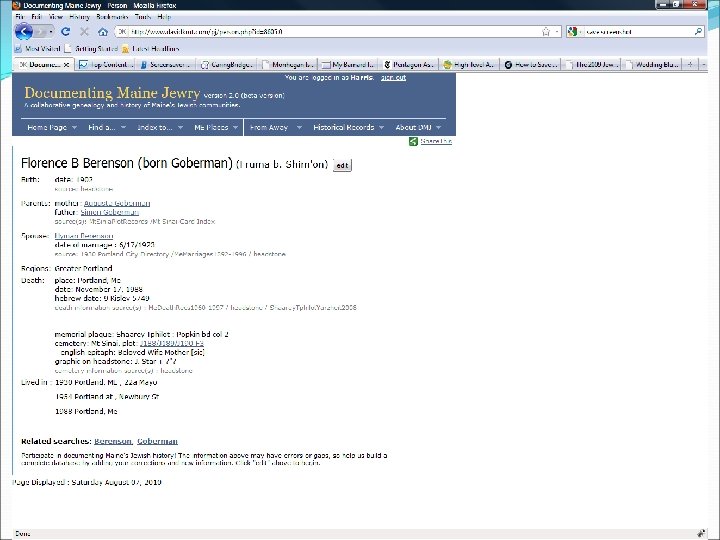Viewport: 720px width, 540px height.
Task: Switch to the Screensaver tab
Action: click(x=166, y=65)
